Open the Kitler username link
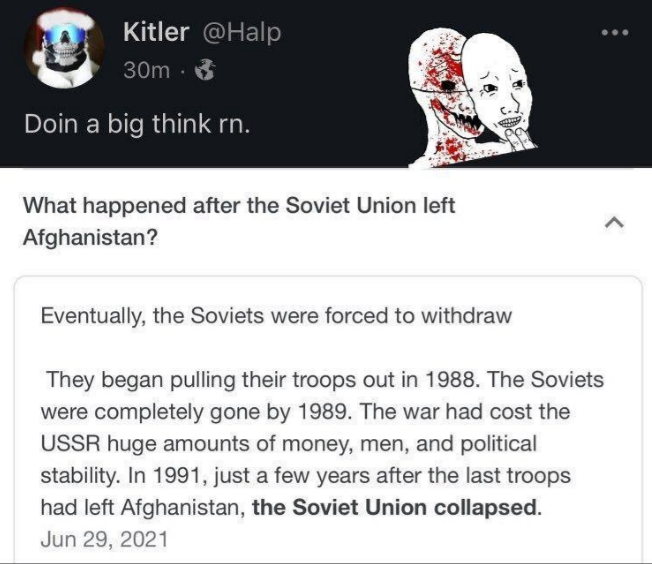This screenshot has height=564, width=652. tap(156, 32)
